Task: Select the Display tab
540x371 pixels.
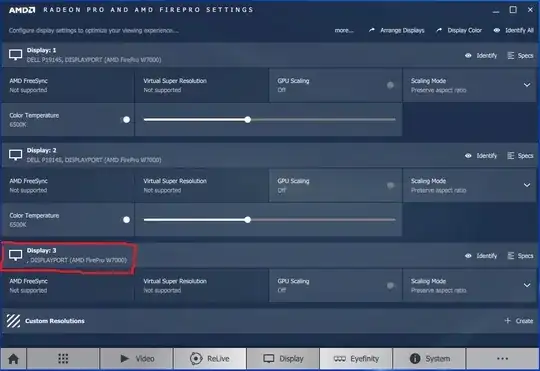Action: [283, 359]
